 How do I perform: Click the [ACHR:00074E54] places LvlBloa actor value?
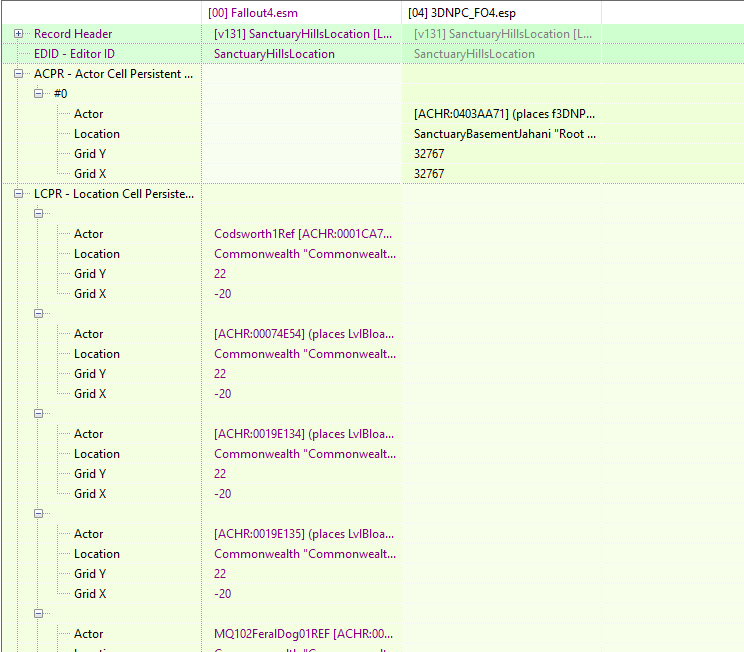coord(304,334)
